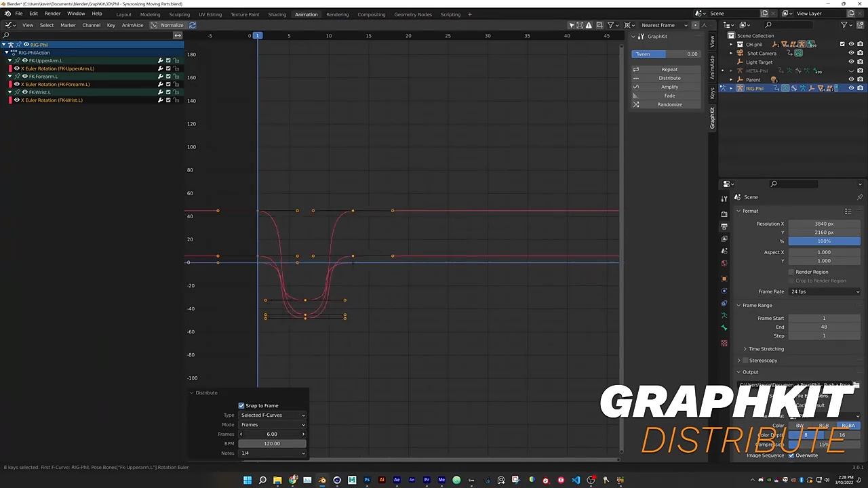Open the Animation workspace tab
Image resolution: width=868 pixels, height=488 pixels.
[x=306, y=14]
